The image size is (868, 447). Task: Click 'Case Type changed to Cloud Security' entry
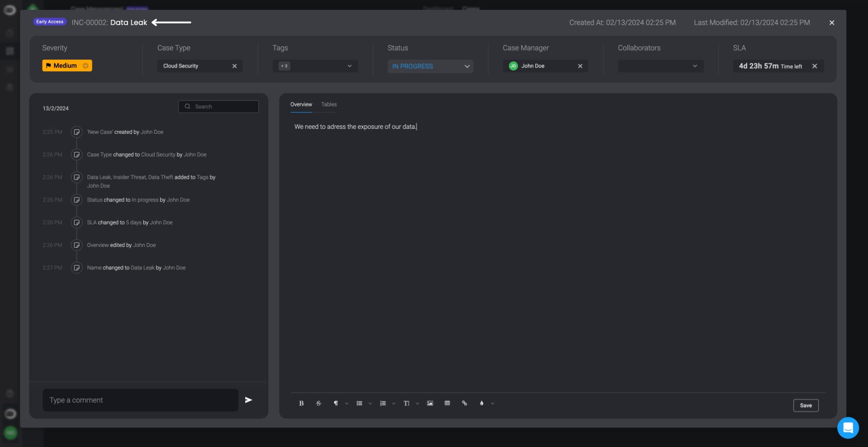pyautogui.click(x=147, y=155)
